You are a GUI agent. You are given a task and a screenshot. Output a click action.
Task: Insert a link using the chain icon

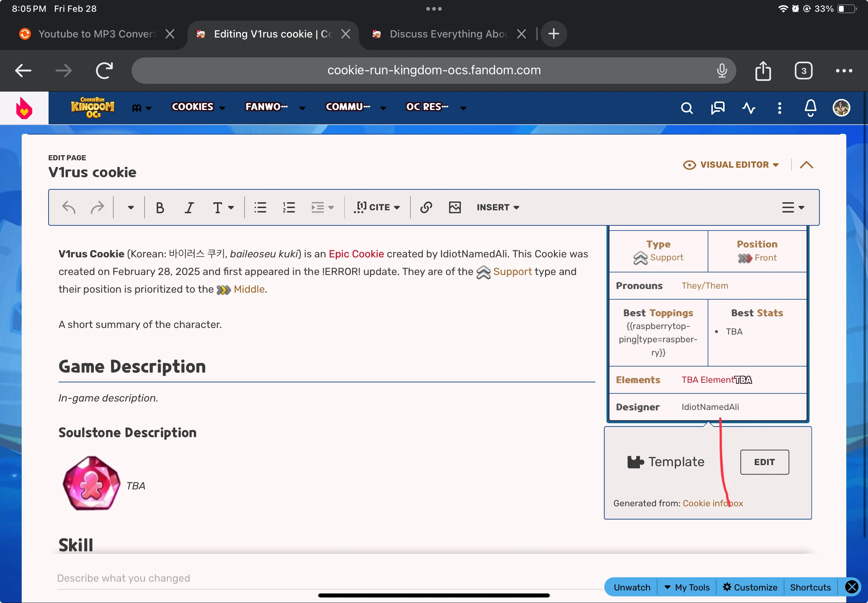point(426,207)
